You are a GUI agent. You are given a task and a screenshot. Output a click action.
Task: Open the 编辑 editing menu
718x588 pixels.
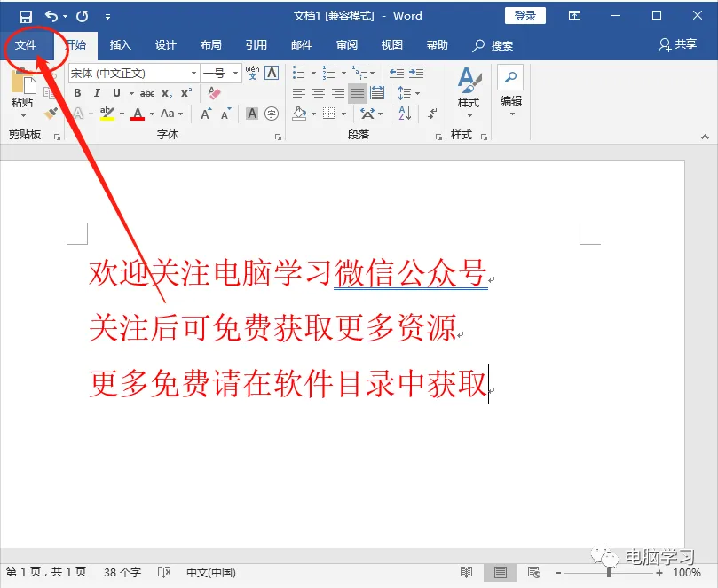click(x=511, y=90)
